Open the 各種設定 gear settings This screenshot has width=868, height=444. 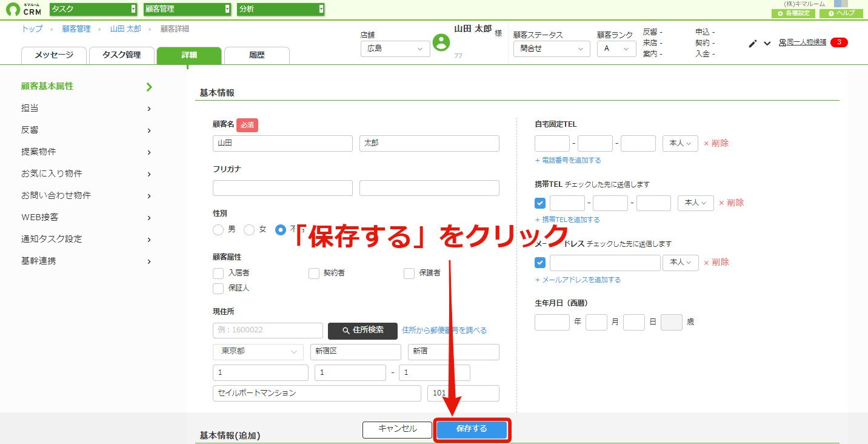click(793, 13)
